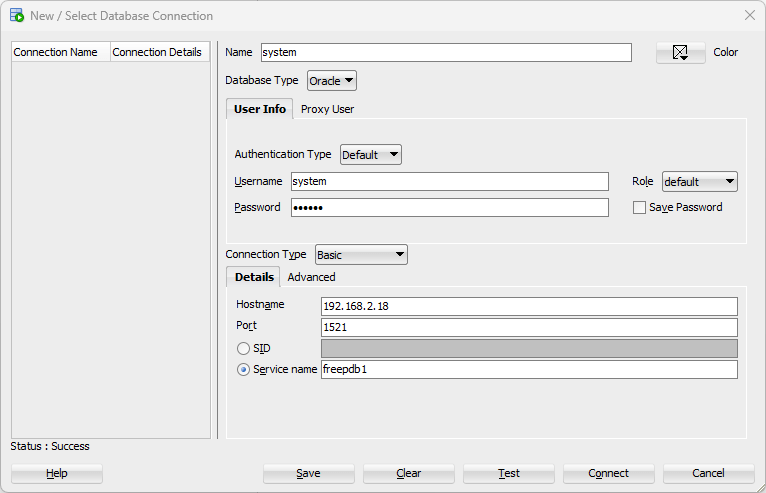Click the Port field showing 1521
Viewport: 766px width, 493px height.
pyautogui.click(x=530, y=327)
